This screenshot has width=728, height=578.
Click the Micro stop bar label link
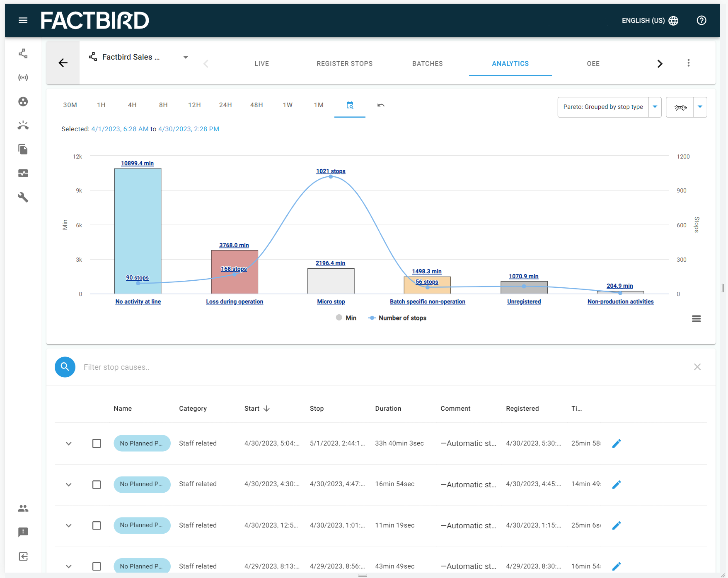331,301
